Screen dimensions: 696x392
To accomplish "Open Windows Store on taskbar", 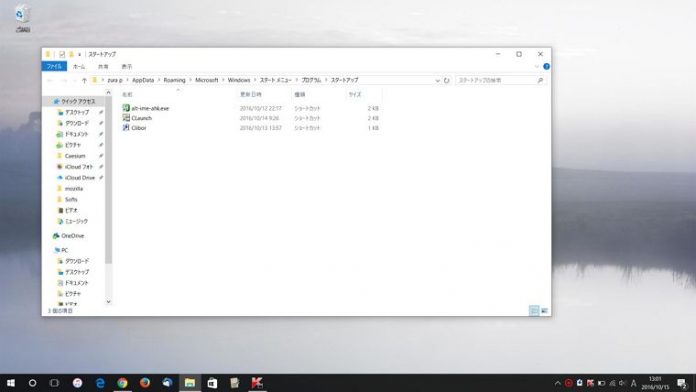I will tap(212, 383).
